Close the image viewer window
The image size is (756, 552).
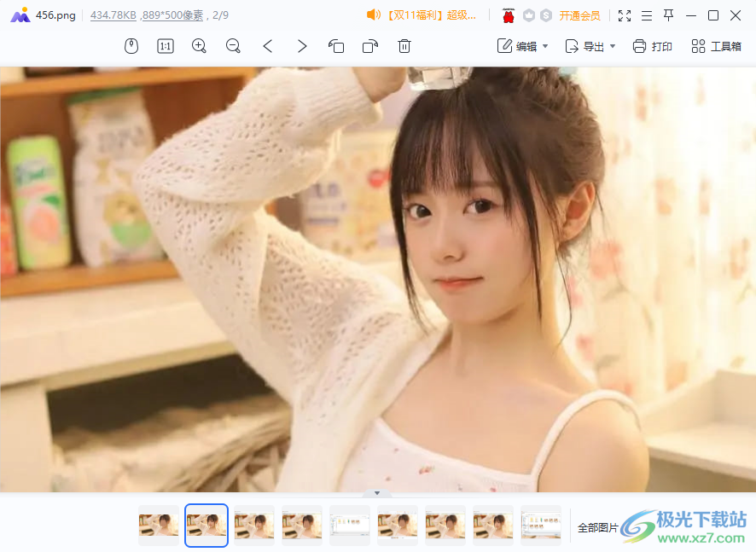click(x=736, y=16)
